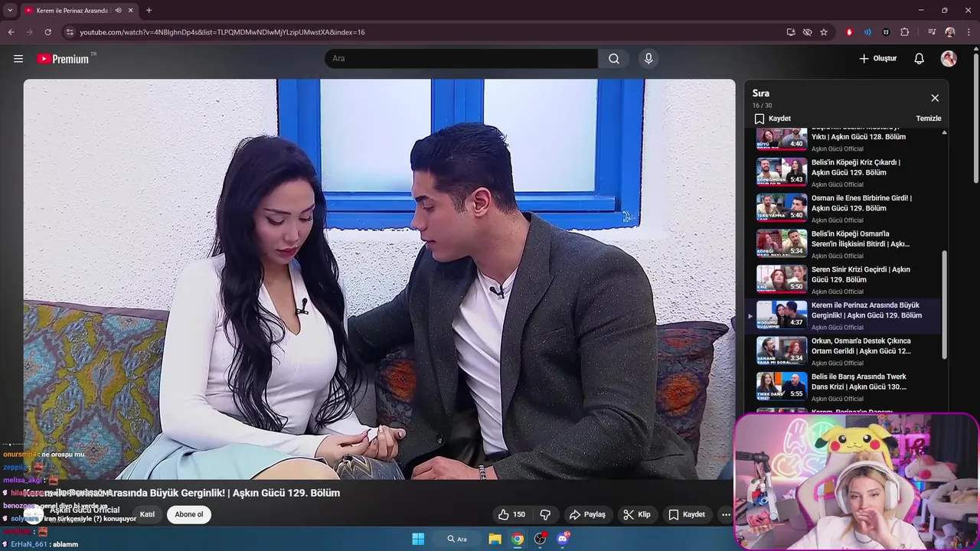This screenshot has height=551, width=980.
Task: Open OBS Studio from taskbar
Action: coord(541,539)
